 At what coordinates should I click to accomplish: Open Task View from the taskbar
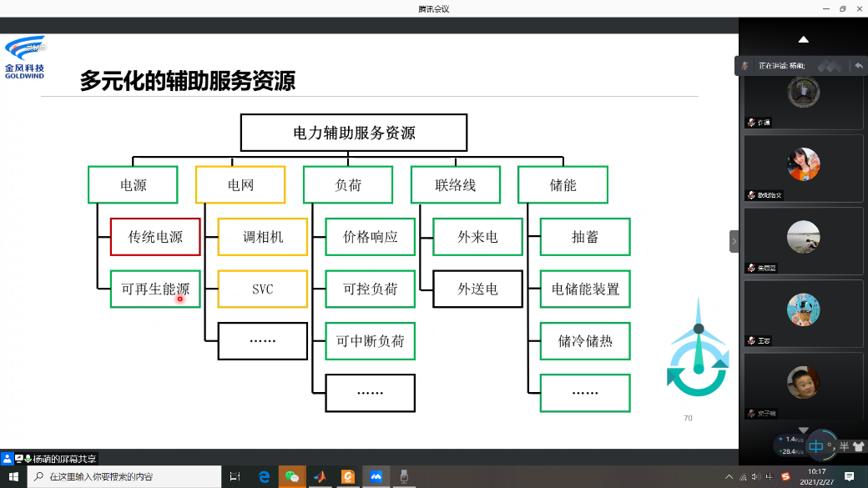pos(235,476)
